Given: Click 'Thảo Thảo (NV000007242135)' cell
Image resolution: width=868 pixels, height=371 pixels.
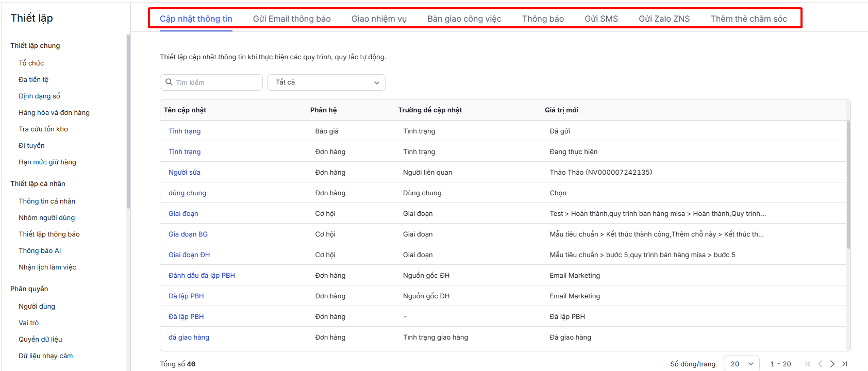Looking at the screenshot, I should (600, 172).
